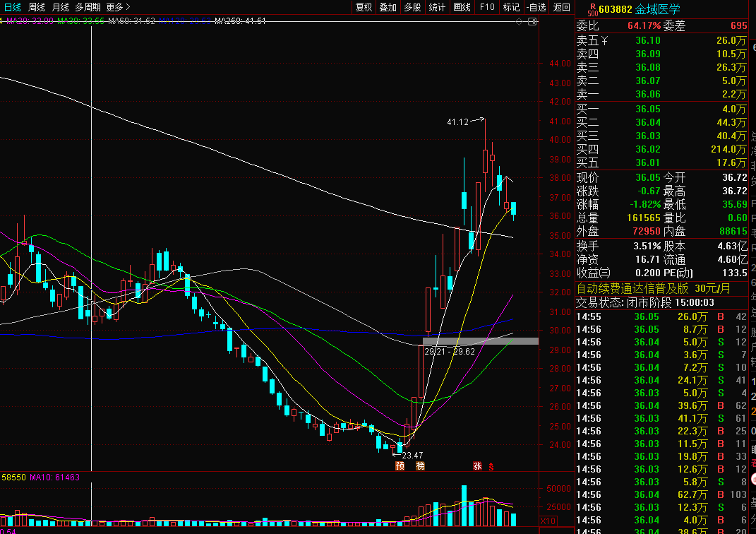This screenshot has height=534, width=756.
Task: Click the 买三 bid price 36.03
Action: [x=647, y=136]
